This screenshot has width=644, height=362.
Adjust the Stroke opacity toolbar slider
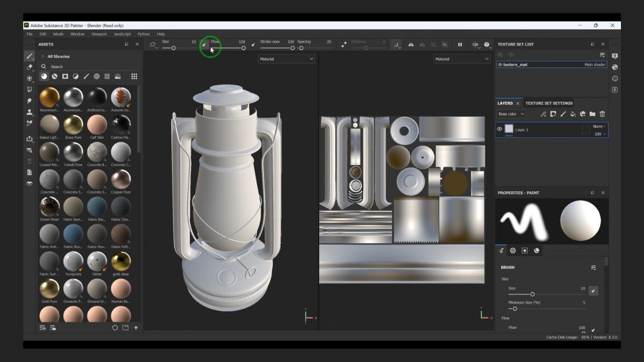point(276,48)
